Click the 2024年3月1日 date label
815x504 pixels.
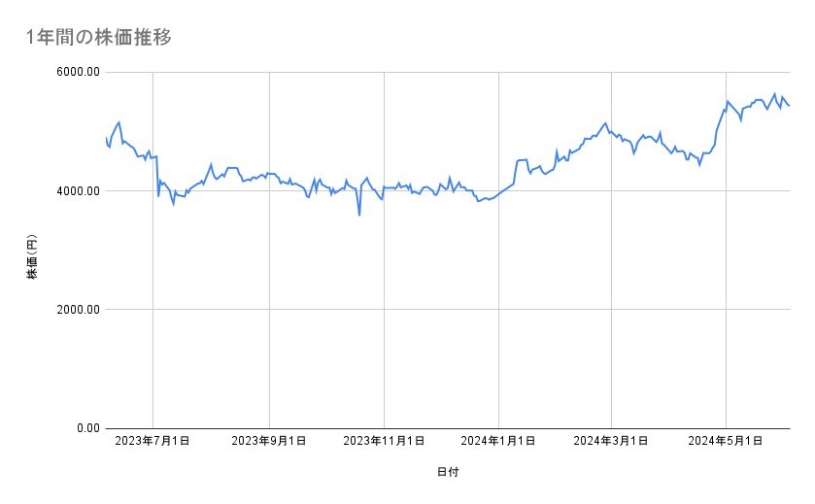[612, 442]
